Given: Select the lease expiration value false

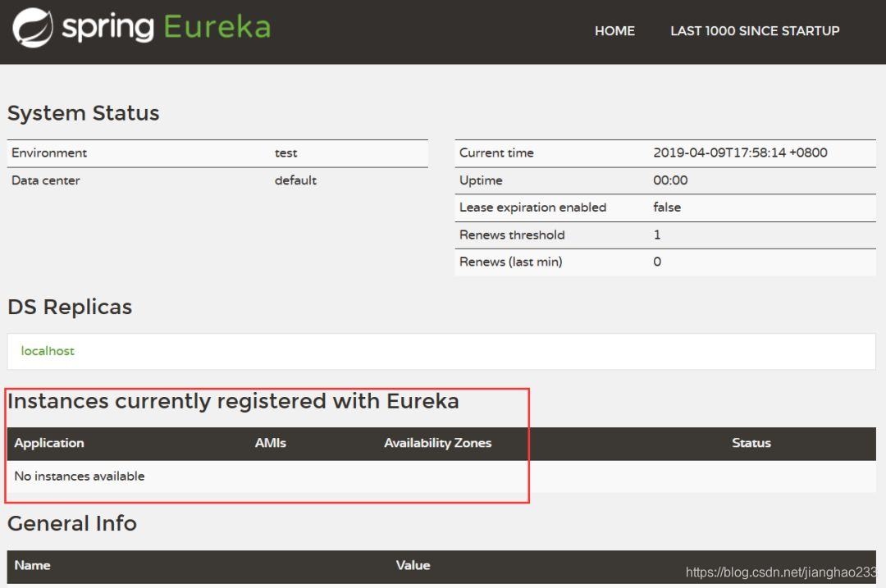Looking at the screenshot, I should click(x=667, y=207).
